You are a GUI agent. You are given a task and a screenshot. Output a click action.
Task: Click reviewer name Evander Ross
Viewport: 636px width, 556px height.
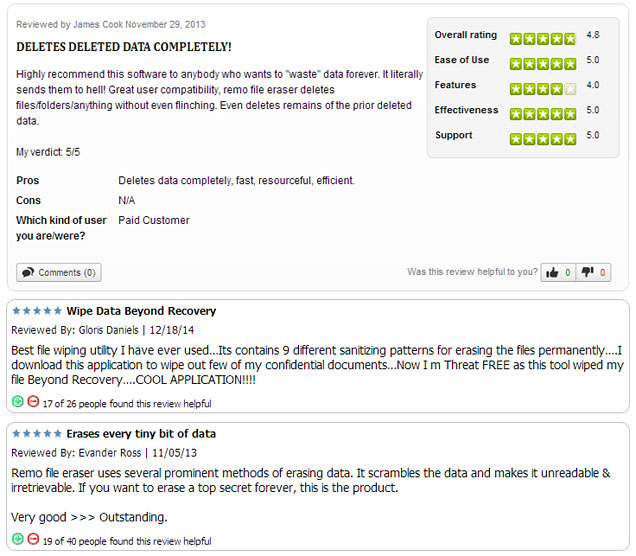[110, 453]
